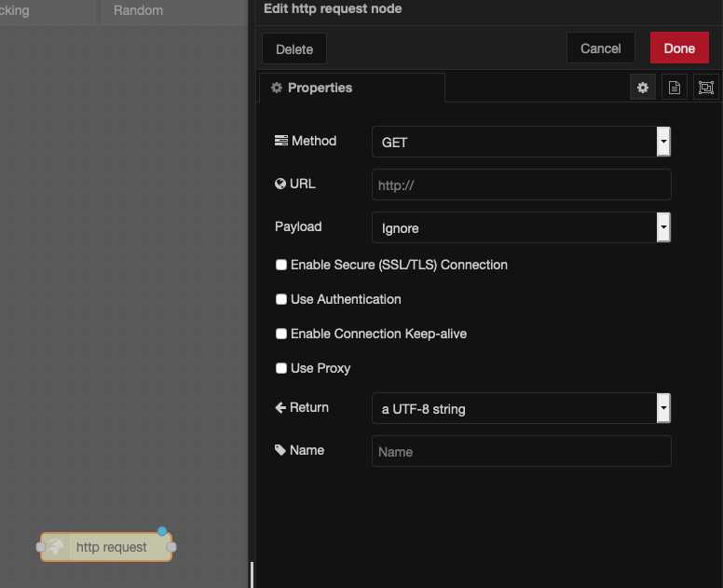Viewport: 723px width, 588px height.
Task: Click the Cancel button
Action: pyautogui.click(x=600, y=48)
